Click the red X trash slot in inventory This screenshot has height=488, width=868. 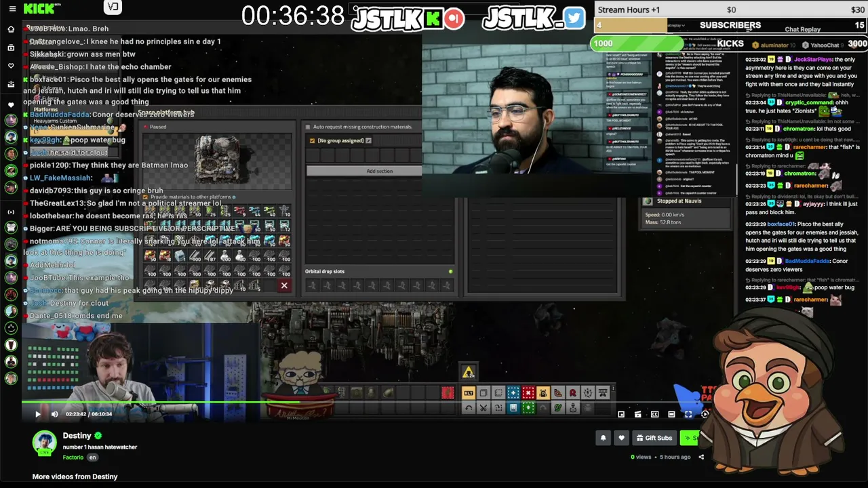pos(284,285)
